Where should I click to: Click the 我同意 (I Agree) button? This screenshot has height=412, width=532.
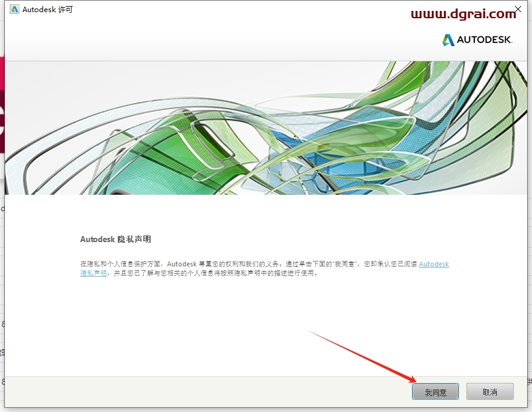(435, 391)
